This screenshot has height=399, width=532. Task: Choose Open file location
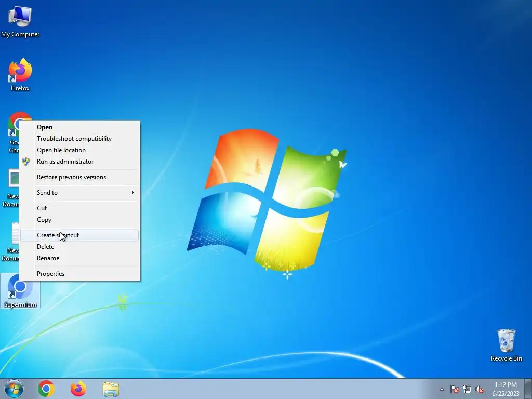79,150
